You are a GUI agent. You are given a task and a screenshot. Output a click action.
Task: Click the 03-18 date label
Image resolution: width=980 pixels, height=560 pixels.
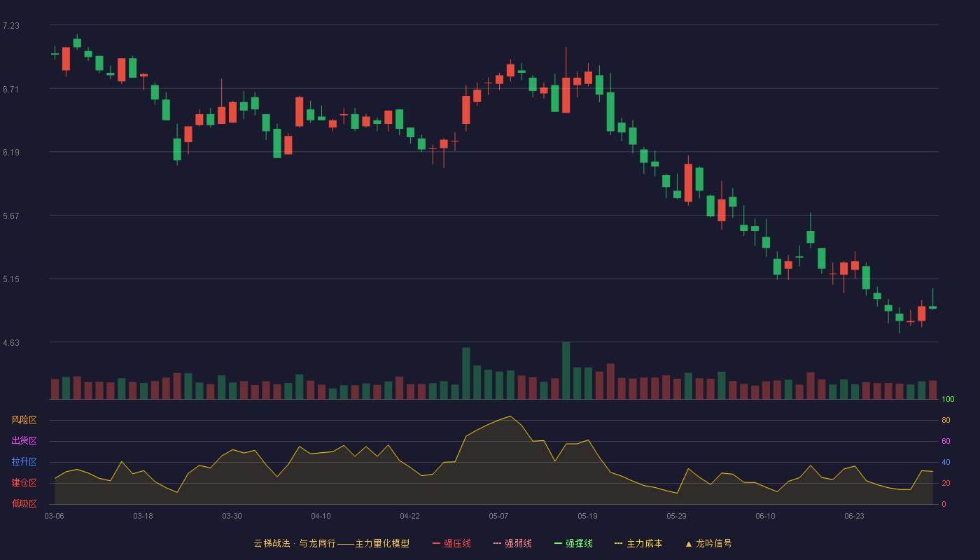[x=143, y=516]
